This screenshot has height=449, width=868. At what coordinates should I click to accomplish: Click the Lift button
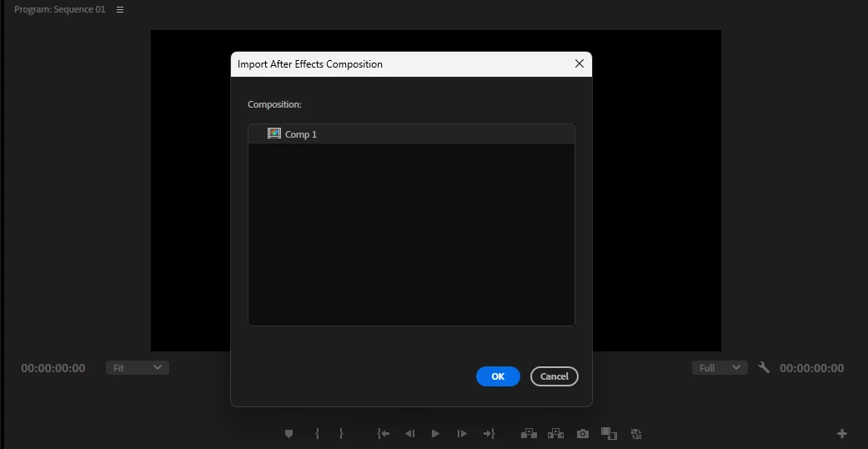coord(529,433)
